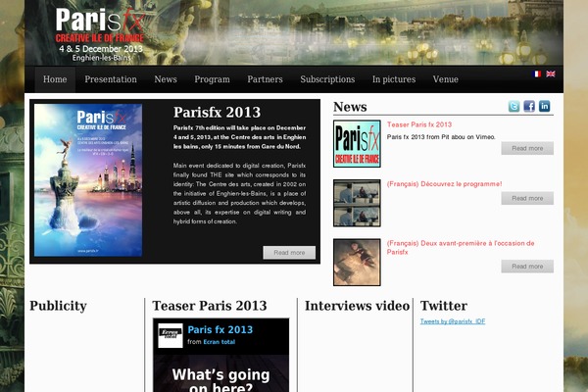Viewport: 588px width, 392px height.
Task: Click Read more for Teaser Paris fx 2013
Action: pos(527,148)
